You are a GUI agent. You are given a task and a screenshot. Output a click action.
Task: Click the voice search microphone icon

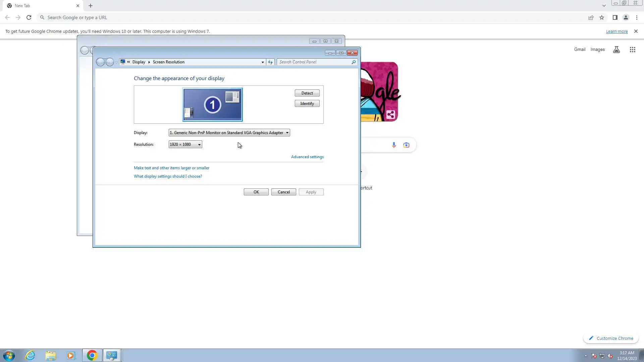[394, 145]
